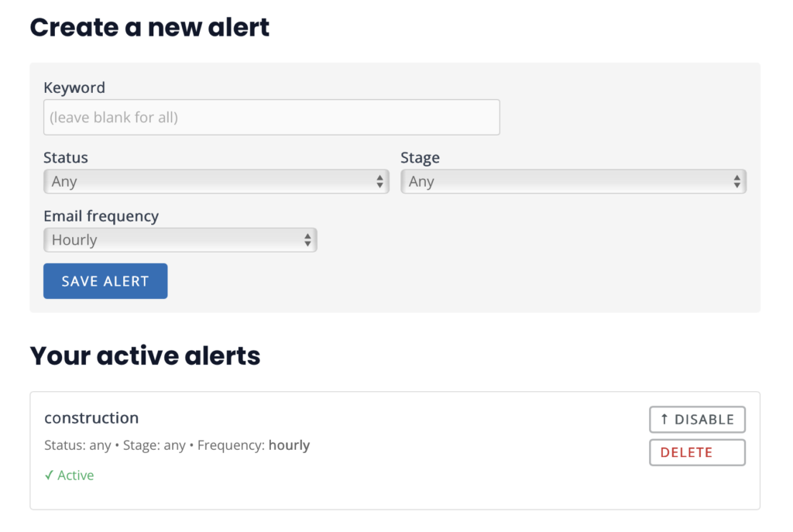
Task: Open the Status dropdown
Action: click(216, 182)
